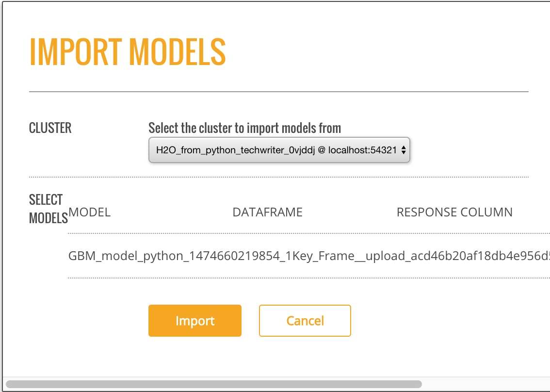
Task: Click the SELECT MODELS section label
Action: (47, 209)
